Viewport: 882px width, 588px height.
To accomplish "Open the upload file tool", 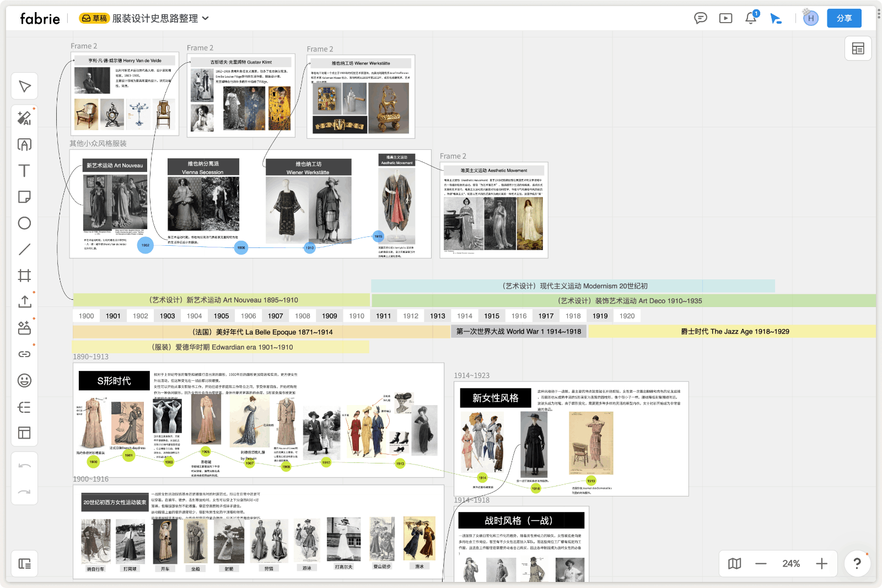I will coord(24,301).
